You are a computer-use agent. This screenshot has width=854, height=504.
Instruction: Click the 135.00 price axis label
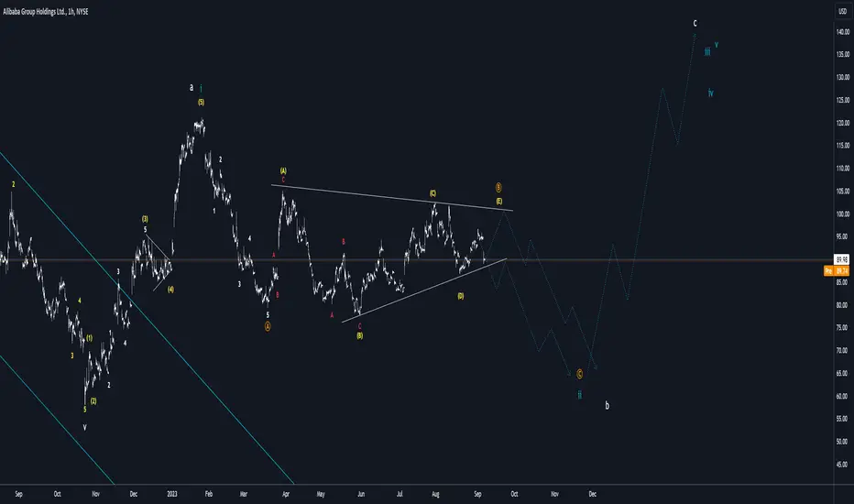click(843, 54)
